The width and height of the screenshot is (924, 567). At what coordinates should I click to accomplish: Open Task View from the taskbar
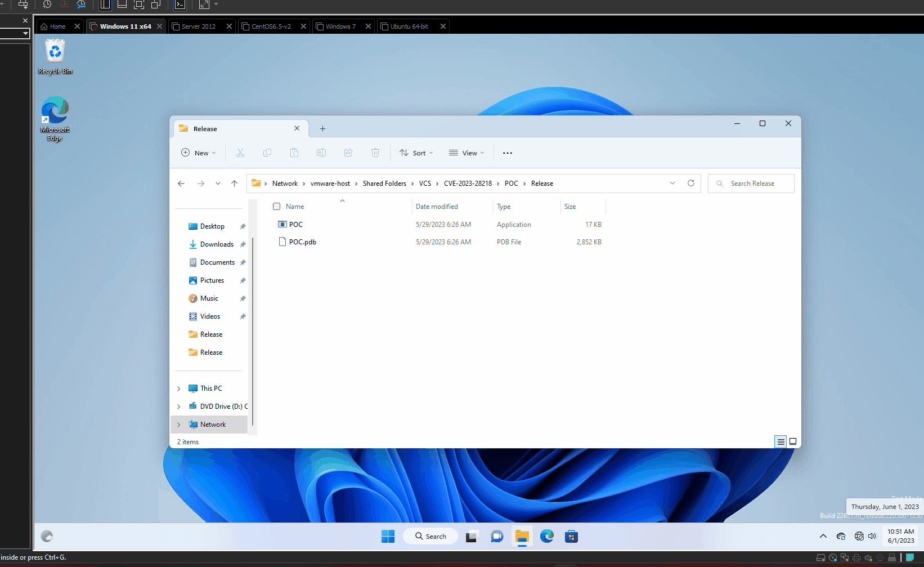pyautogui.click(x=472, y=536)
